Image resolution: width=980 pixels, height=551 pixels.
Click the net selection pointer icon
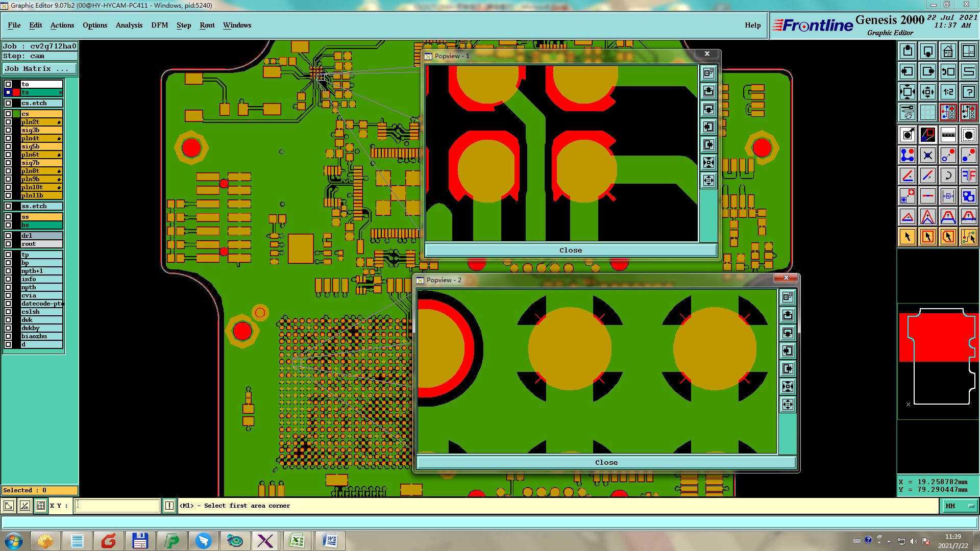point(968,237)
